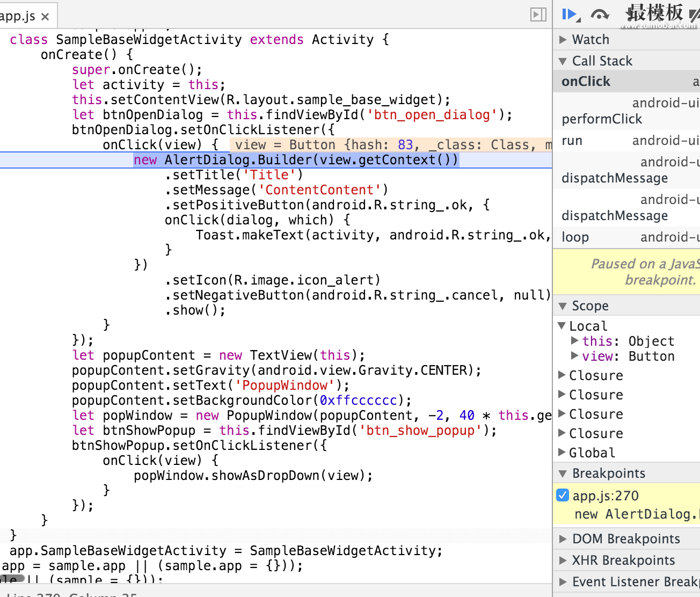Click the deactivate breakpoints icon

[x=694, y=14]
